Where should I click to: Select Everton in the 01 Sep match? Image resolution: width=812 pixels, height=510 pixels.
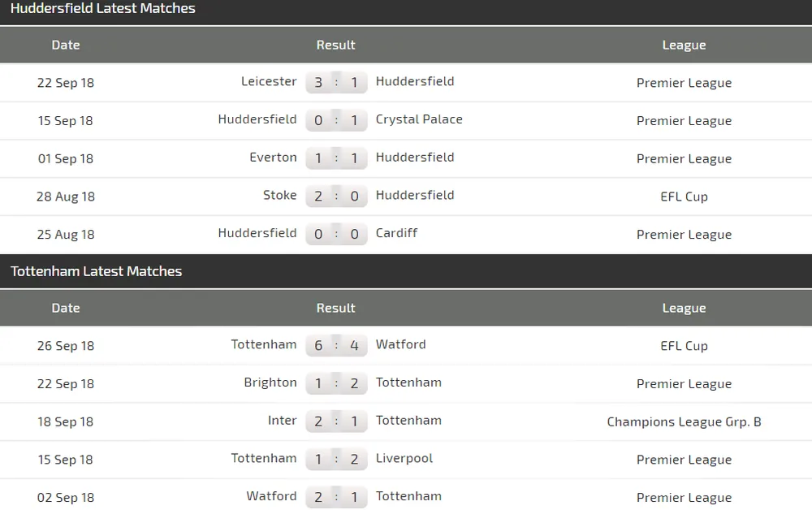point(273,158)
